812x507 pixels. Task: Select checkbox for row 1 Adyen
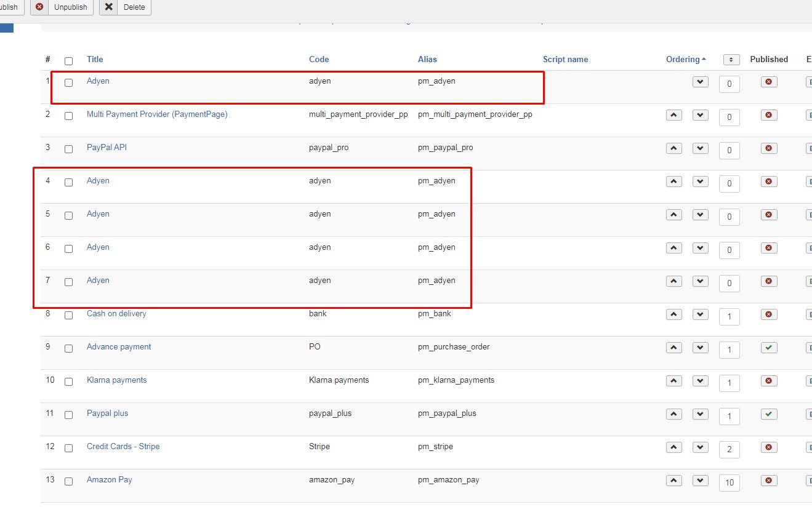(68, 82)
